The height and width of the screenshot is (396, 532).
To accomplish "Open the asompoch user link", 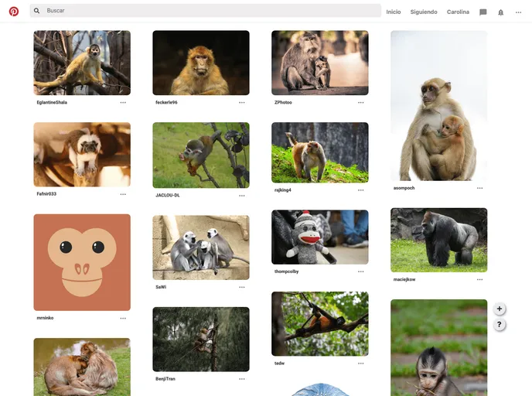I will point(404,188).
